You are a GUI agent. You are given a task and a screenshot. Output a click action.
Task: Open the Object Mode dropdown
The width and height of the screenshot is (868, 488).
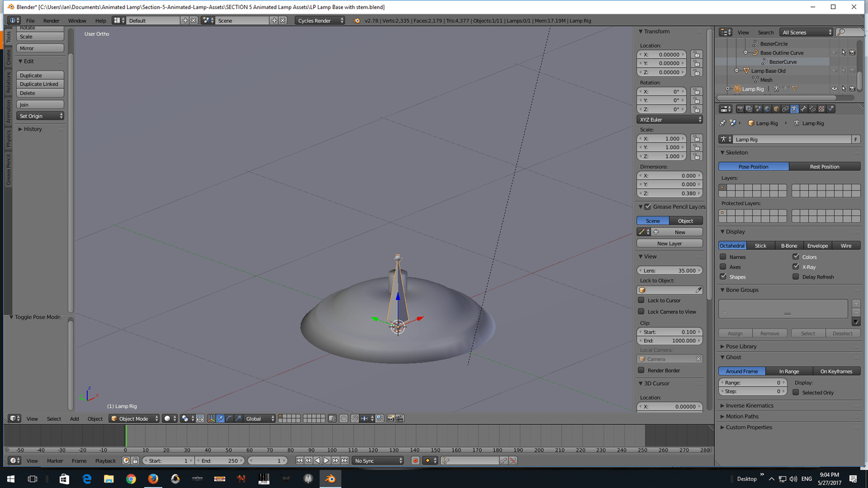(x=135, y=418)
